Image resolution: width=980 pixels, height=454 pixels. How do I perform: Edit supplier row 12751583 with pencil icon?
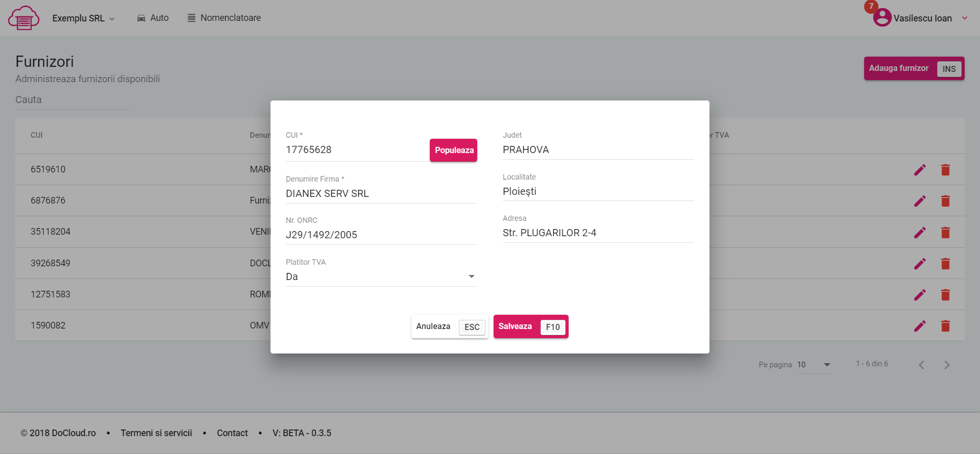[x=920, y=295]
